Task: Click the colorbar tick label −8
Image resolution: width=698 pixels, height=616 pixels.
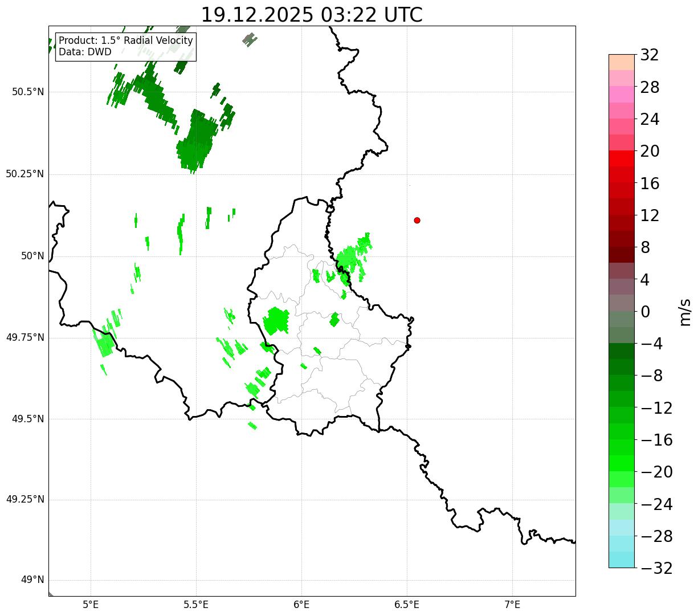Action: pyautogui.click(x=651, y=376)
